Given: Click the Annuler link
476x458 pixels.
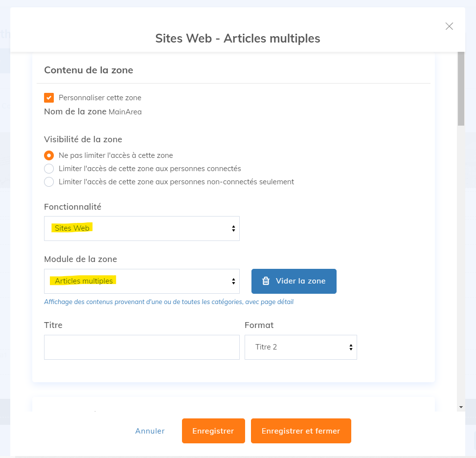Looking at the screenshot, I should coord(150,431).
